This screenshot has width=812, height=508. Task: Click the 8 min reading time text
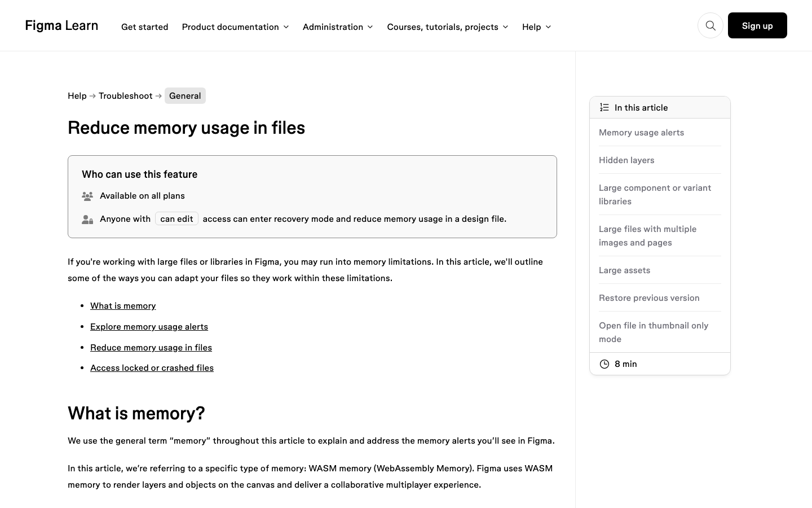pyautogui.click(x=626, y=364)
